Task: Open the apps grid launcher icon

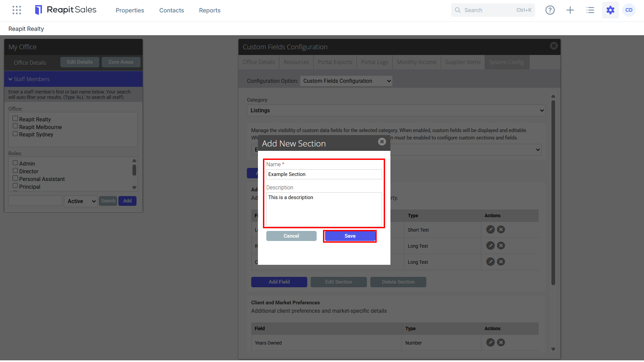Action: pyautogui.click(x=17, y=10)
